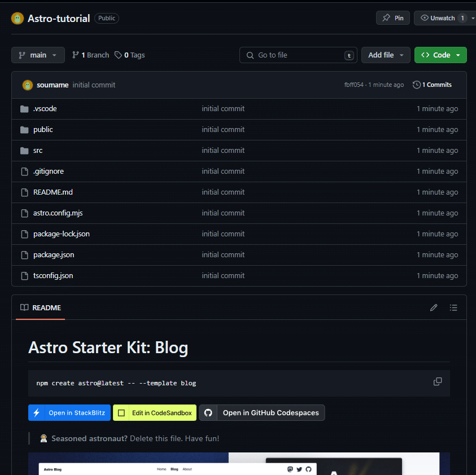Click the package.json file icon
The width and height of the screenshot is (476, 475).
tap(25, 256)
